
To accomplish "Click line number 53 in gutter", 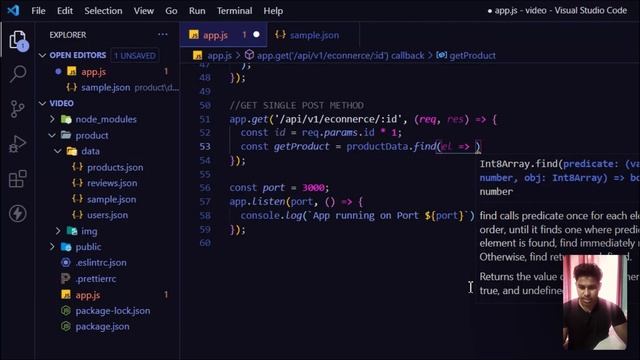I will (205, 146).
